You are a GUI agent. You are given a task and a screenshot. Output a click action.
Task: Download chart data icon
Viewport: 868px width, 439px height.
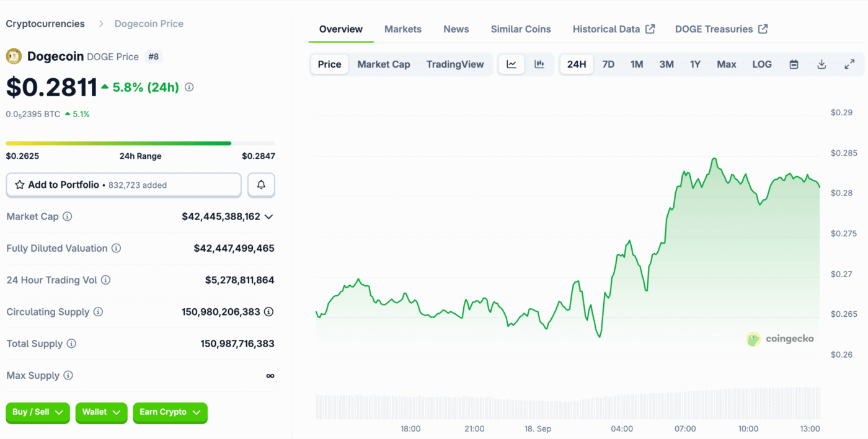click(821, 64)
